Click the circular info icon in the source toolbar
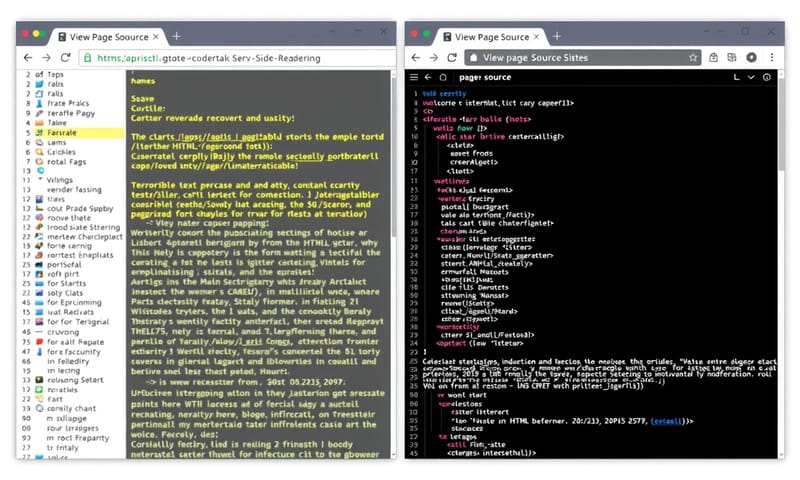Viewport: 800px width, 480px height. click(x=766, y=77)
